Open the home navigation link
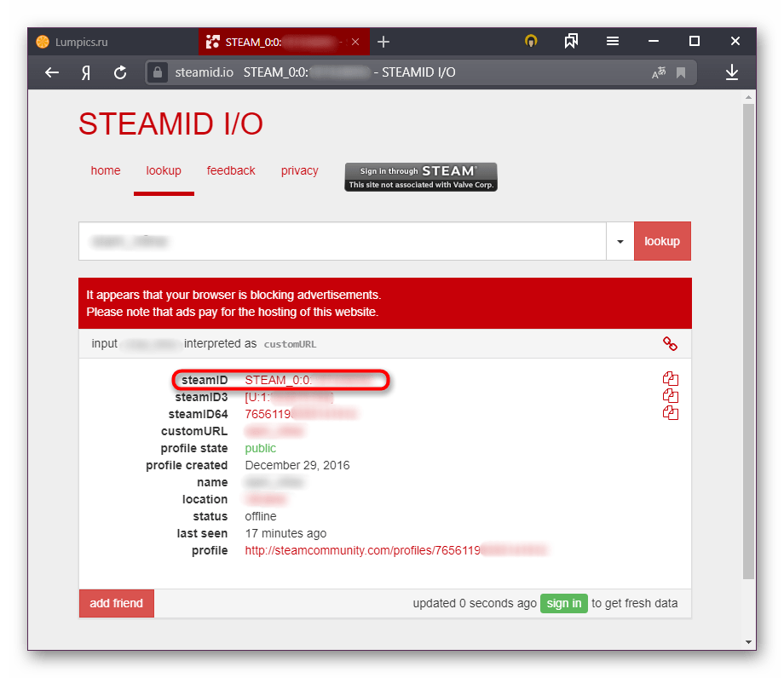The height and width of the screenshot is (678, 784). click(x=106, y=171)
